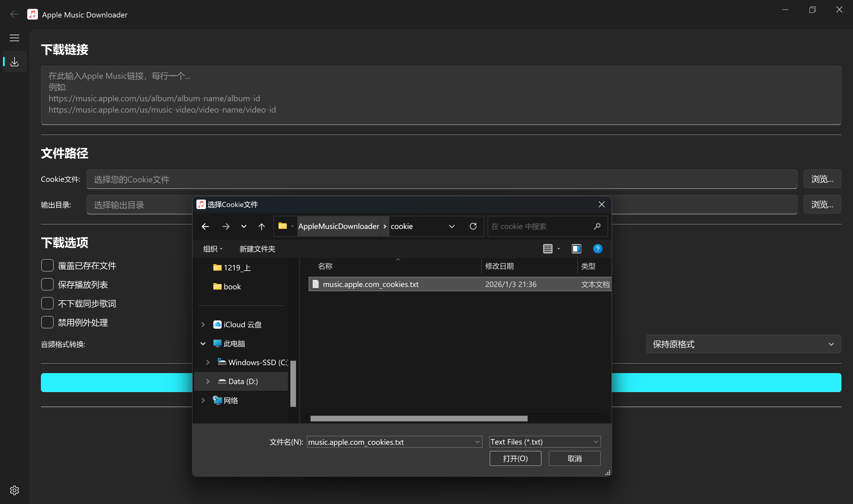Toggle 不下载同步歌词 checkbox
Screen dimensions: 853x504
(47, 303)
